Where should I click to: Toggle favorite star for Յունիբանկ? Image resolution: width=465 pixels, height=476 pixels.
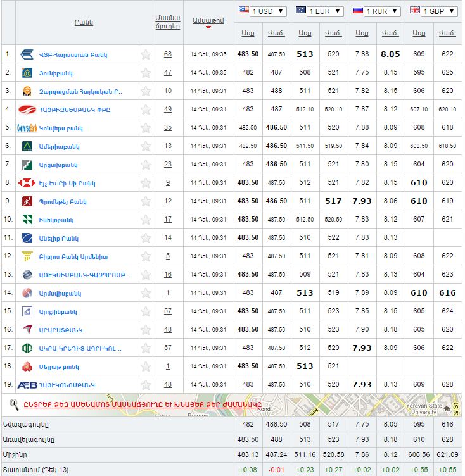click(x=146, y=73)
